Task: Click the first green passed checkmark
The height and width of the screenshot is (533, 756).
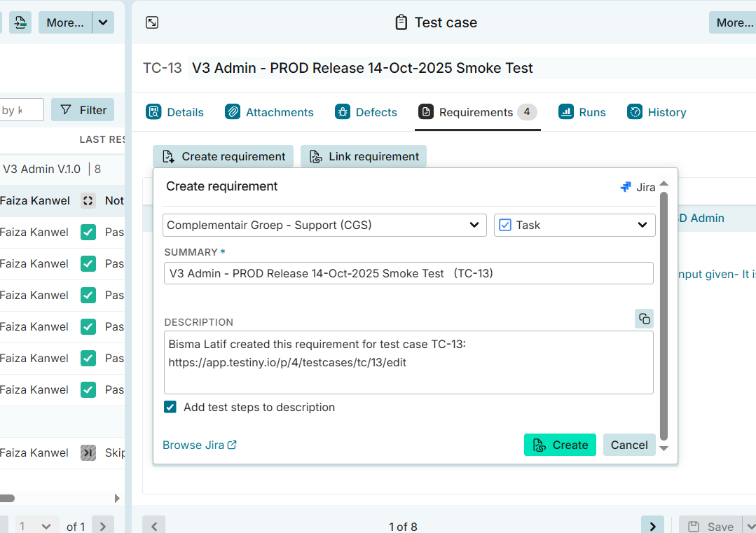Action: coord(88,232)
